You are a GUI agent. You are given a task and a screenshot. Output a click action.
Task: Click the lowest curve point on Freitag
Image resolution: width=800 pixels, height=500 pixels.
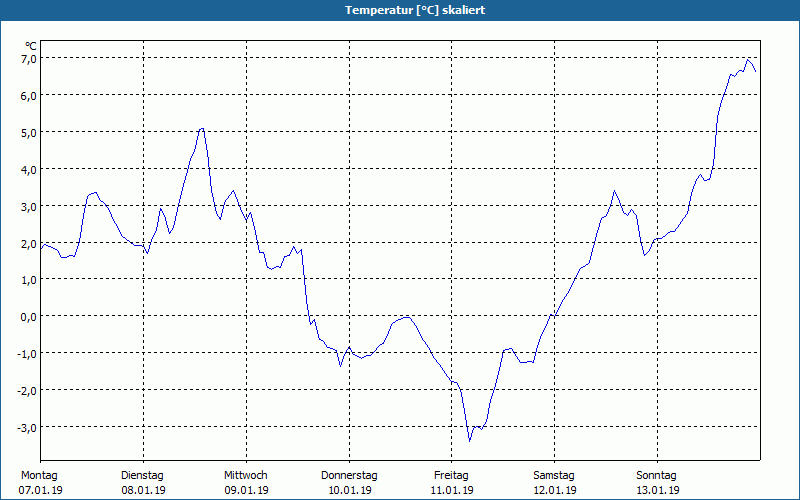pyautogui.click(x=469, y=441)
